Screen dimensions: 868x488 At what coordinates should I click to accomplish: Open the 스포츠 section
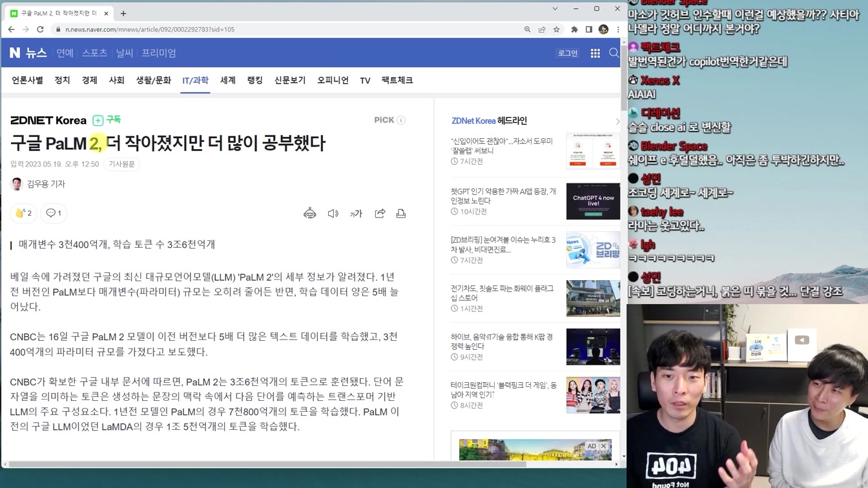[x=94, y=53]
